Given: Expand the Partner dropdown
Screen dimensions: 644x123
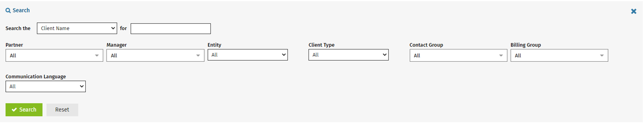Looking at the screenshot, I should [x=54, y=56].
